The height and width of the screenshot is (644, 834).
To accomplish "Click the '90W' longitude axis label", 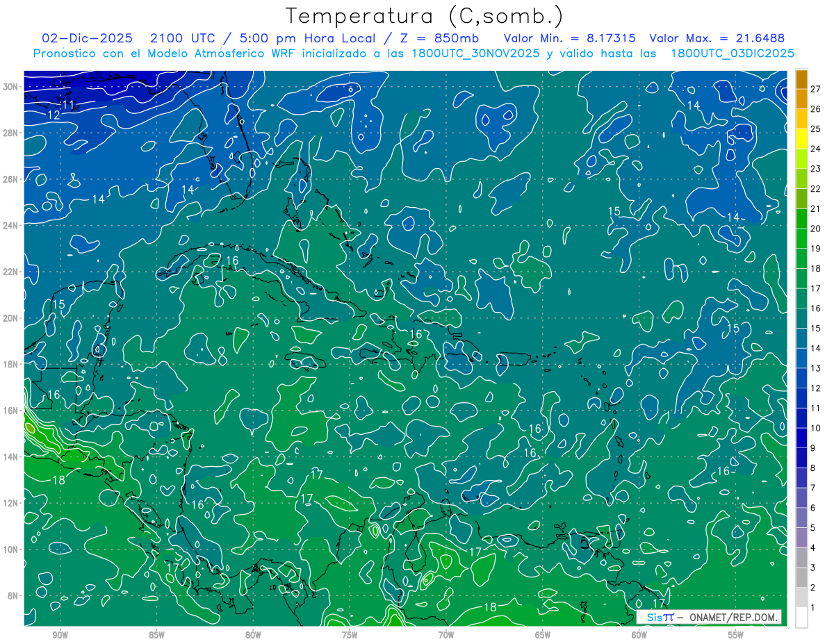I will pos(60,636).
